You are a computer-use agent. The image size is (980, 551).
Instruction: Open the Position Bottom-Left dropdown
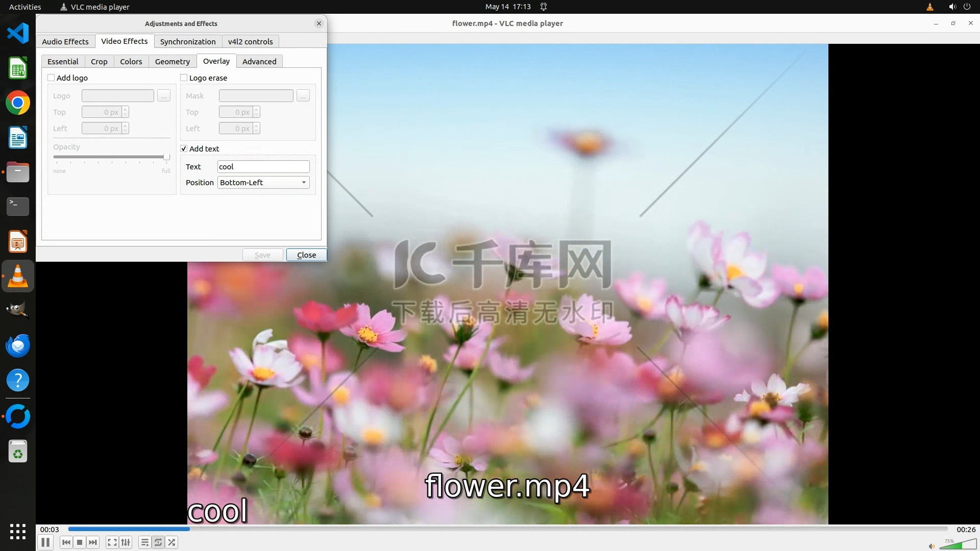[x=263, y=183]
